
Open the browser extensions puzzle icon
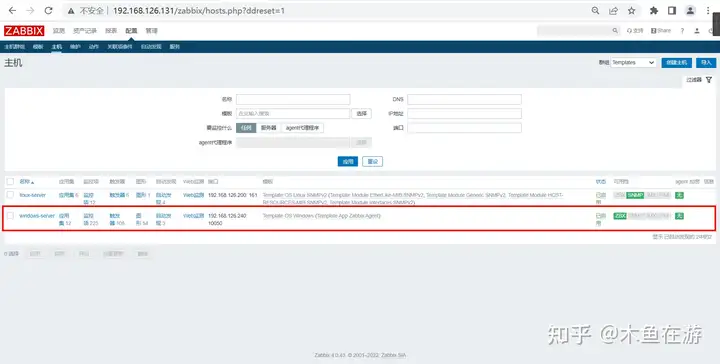[x=654, y=11]
